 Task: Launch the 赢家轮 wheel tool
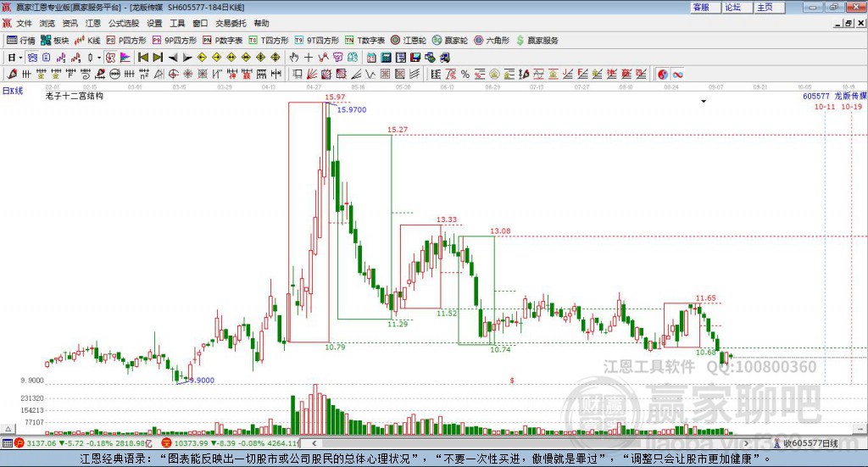coord(450,41)
